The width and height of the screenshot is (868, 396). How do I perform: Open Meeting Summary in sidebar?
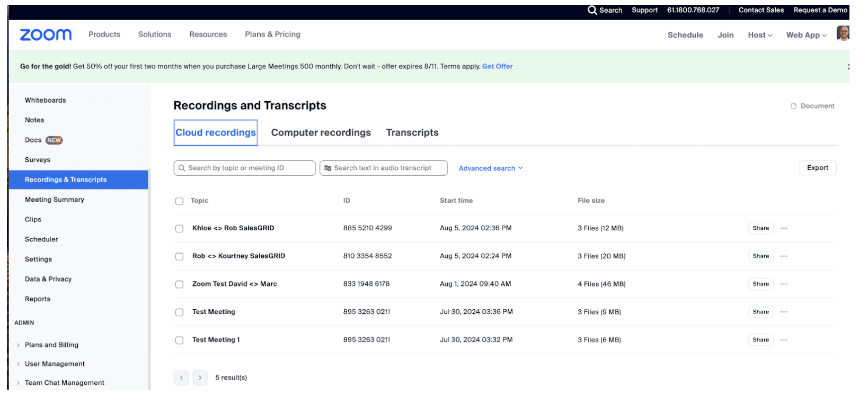pos(55,200)
